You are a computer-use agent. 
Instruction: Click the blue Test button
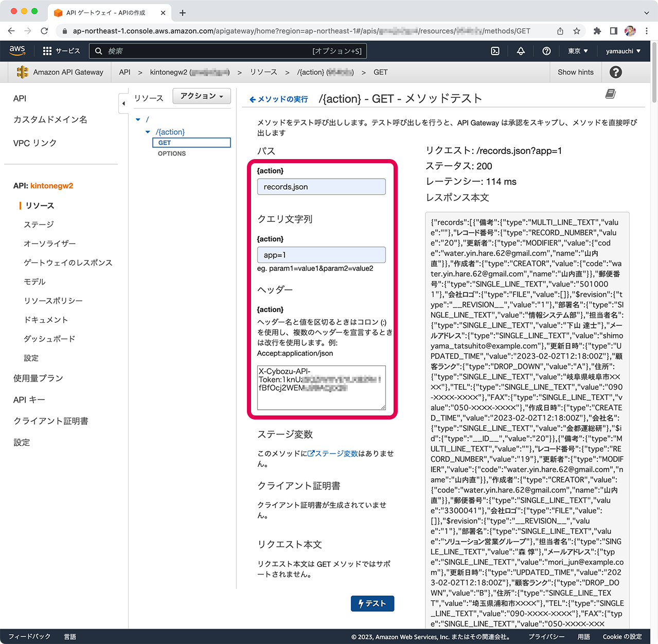(372, 603)
